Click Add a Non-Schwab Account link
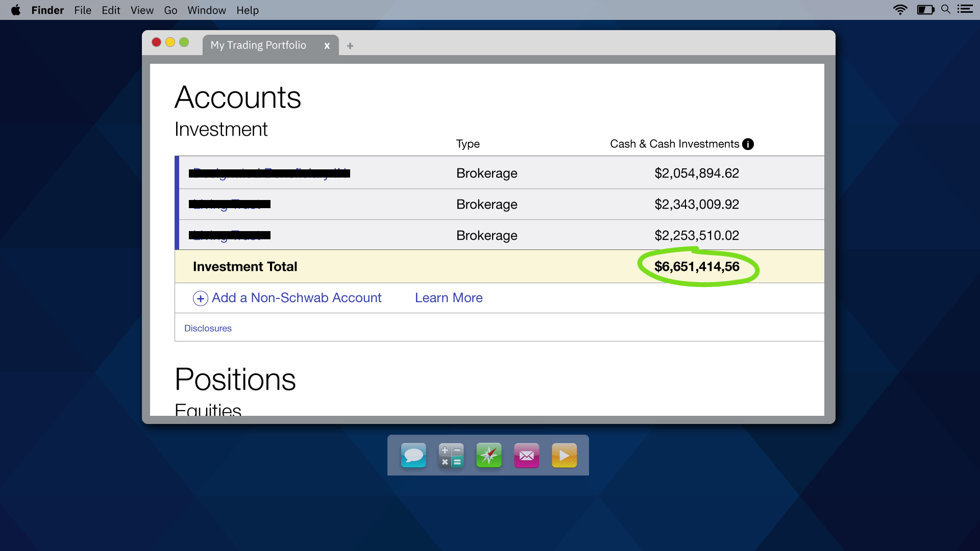 click(x=297, y=298)
